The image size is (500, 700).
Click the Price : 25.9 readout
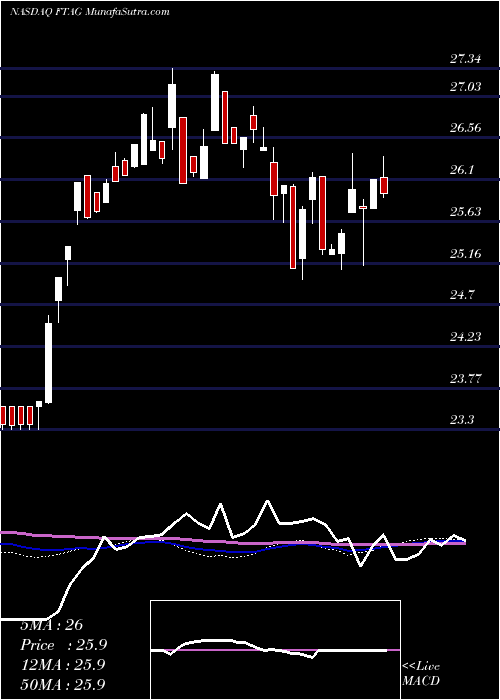click(64, 645)
